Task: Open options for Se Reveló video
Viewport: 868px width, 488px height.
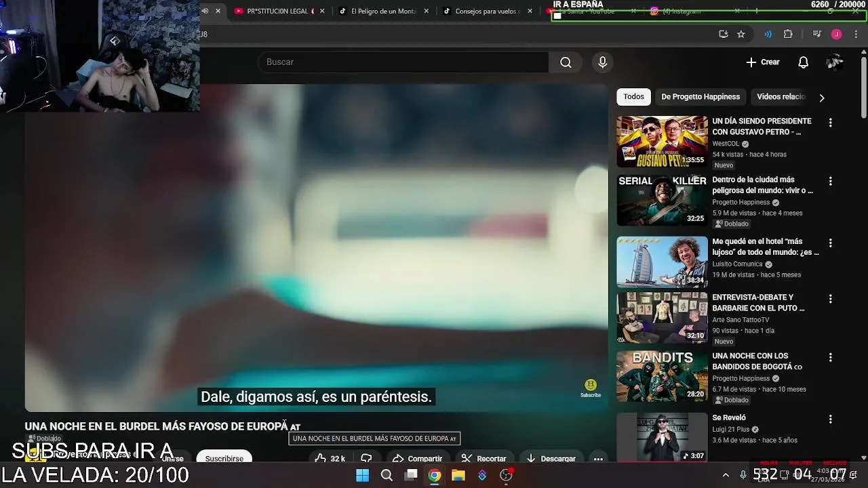Action: [831, 419]
